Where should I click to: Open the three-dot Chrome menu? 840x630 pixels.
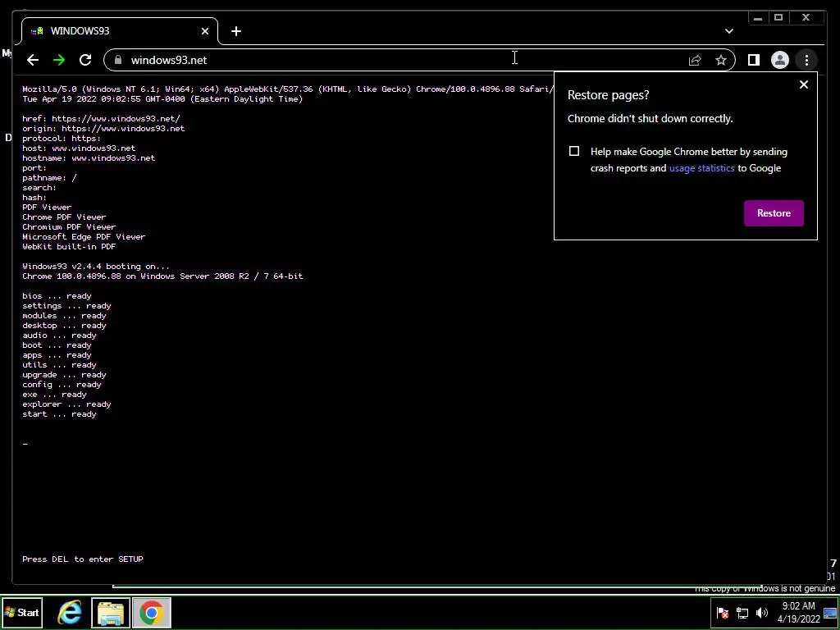pyautogui.click(x=806, y=60)
